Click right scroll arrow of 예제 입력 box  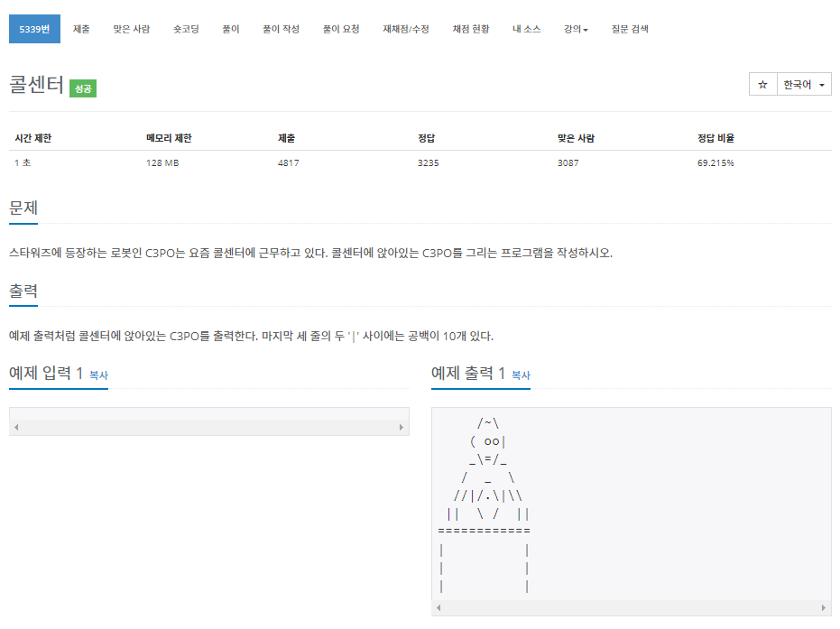point(402,427)
